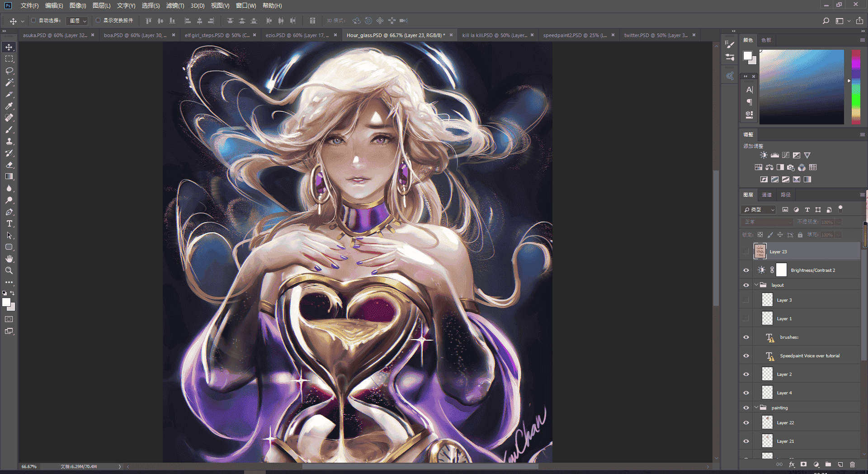This screenshot has height=474, width=868.
Task: Switch to the twitter.PSD document tab
Action: (656, 35)
